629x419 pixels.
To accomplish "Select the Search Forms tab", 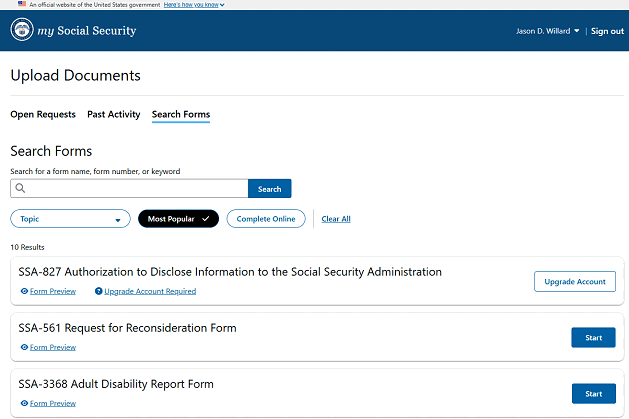I will [x=181, y=115].
